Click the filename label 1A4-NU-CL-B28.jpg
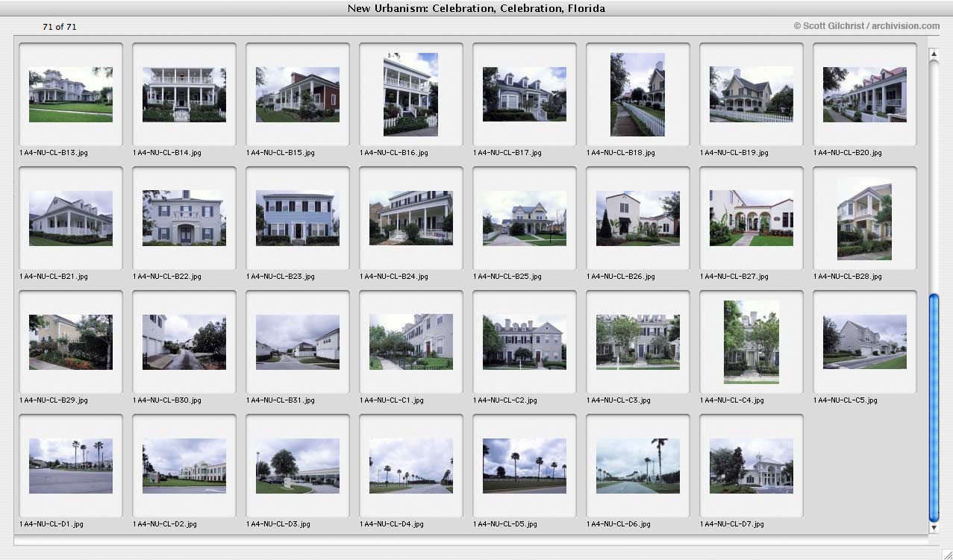Viewport: 953px width, 560px height. [848, 277]
